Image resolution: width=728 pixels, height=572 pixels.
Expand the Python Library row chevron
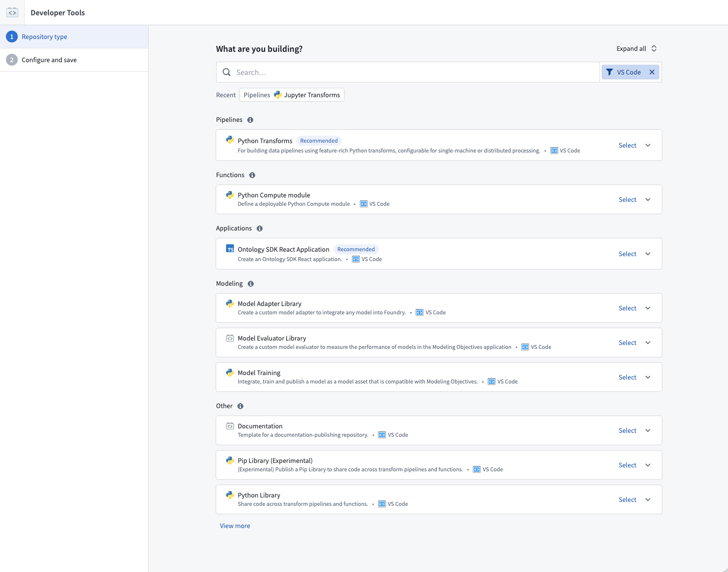(x=648, y=499)
